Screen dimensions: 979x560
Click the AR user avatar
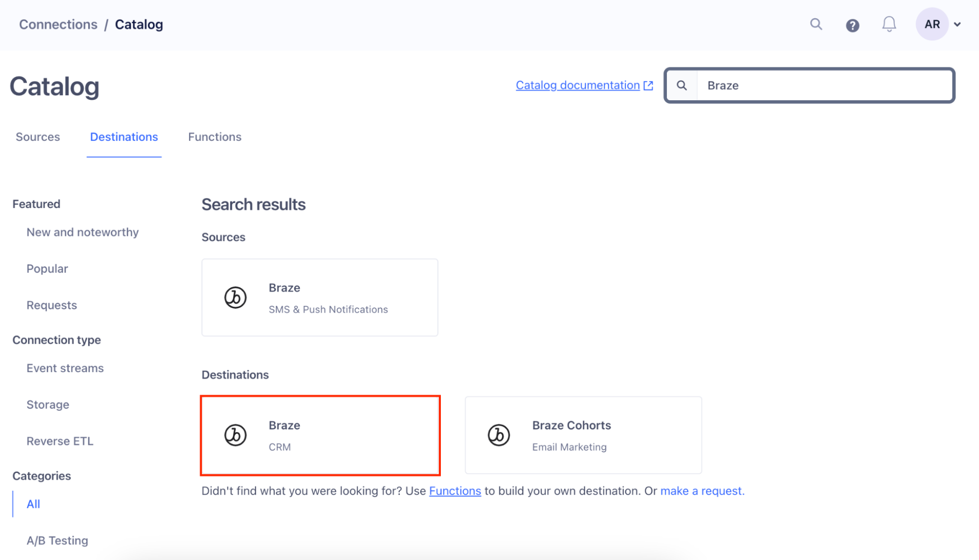pyautogui.click(x=931, y=24)
